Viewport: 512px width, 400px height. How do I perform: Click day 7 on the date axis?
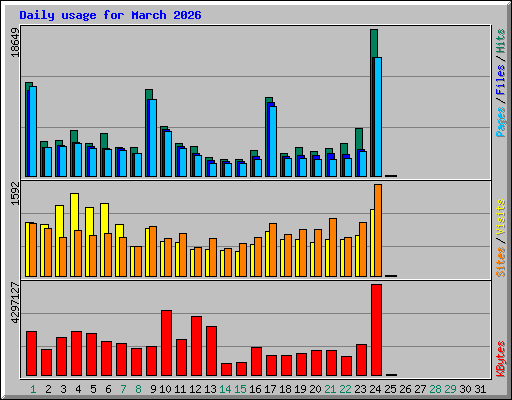pos(123,389)
